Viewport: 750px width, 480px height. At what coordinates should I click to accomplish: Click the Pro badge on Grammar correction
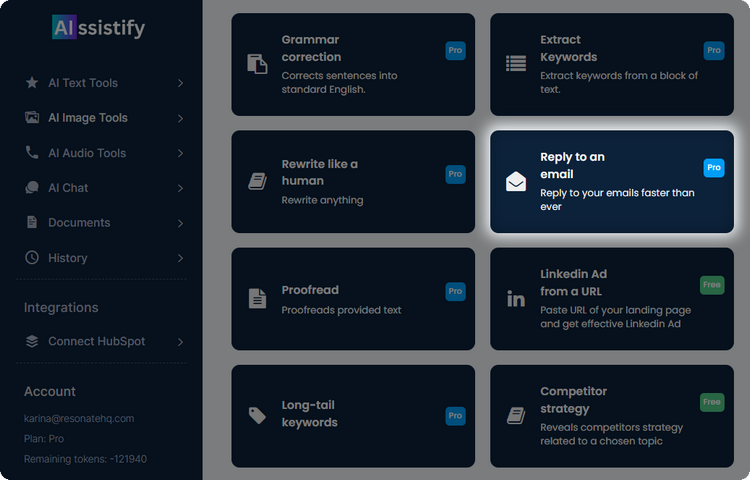pos(455,50)
